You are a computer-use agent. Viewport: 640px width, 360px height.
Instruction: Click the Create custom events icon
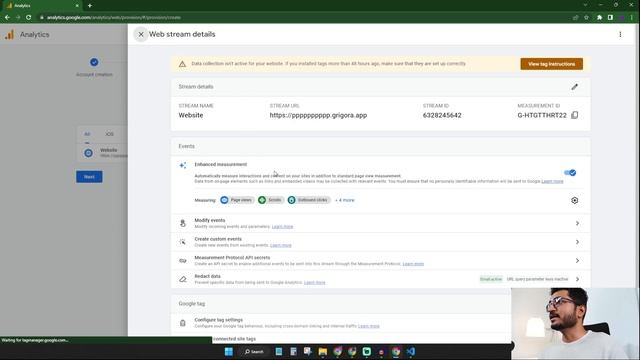(x=183, y=242)
